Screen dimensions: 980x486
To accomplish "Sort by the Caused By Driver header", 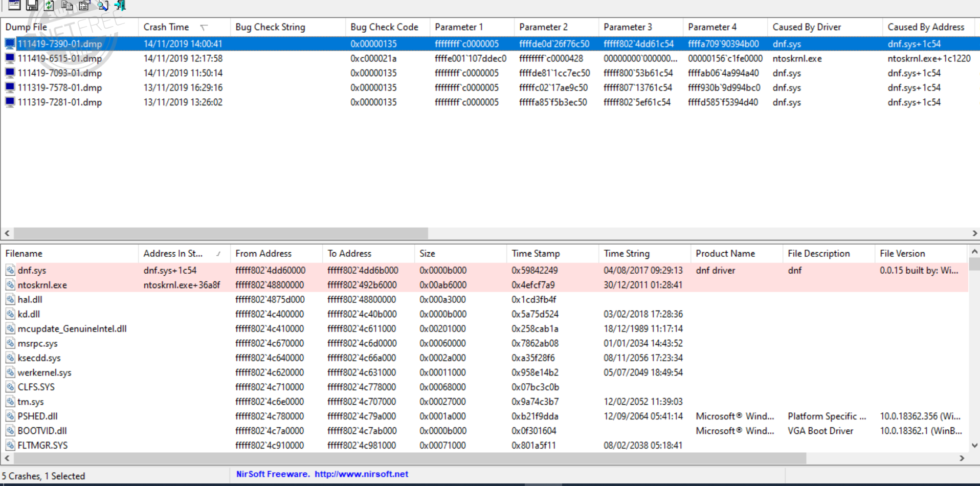I will point(825,27).
